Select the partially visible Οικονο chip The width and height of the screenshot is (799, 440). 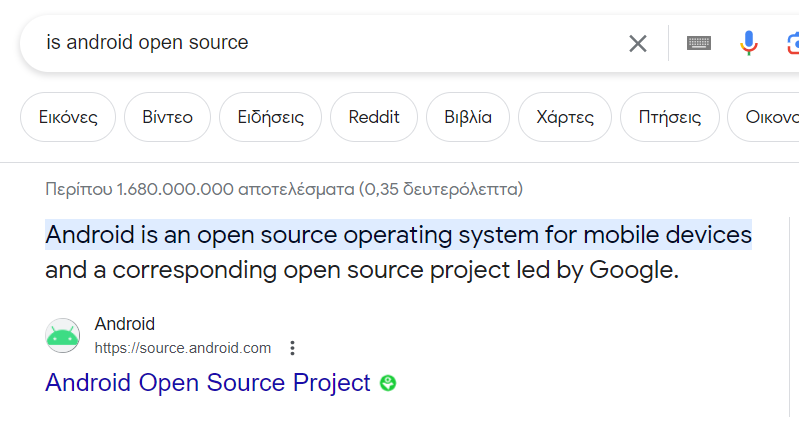point(764,117)
